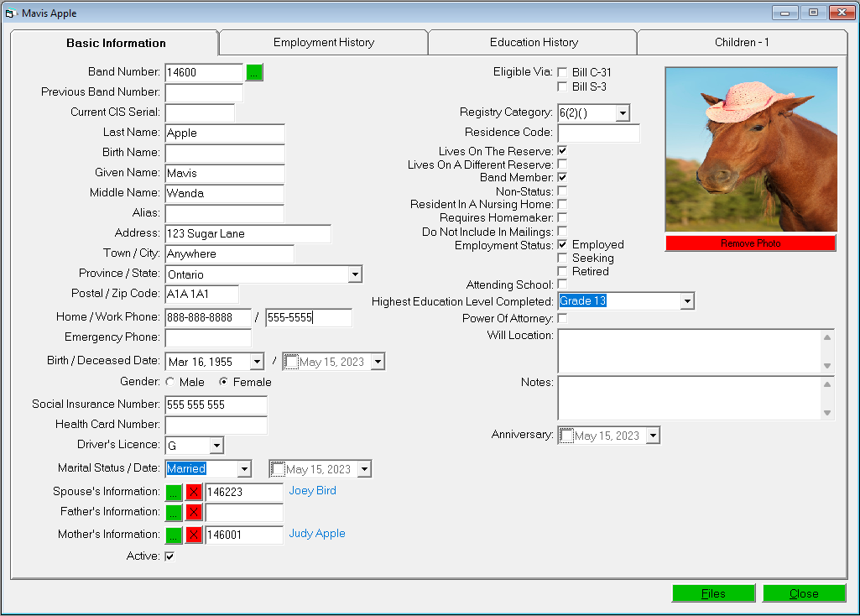Screen dimensions: 860x616
Task: Enable the Bill C-31 checkbox
Action: (563, 72)
